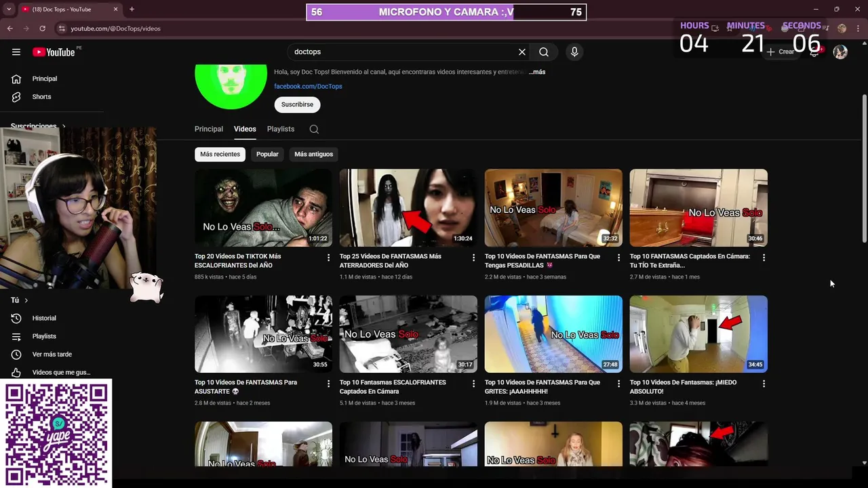Switch to the Principal channel tab

point(209,129)
